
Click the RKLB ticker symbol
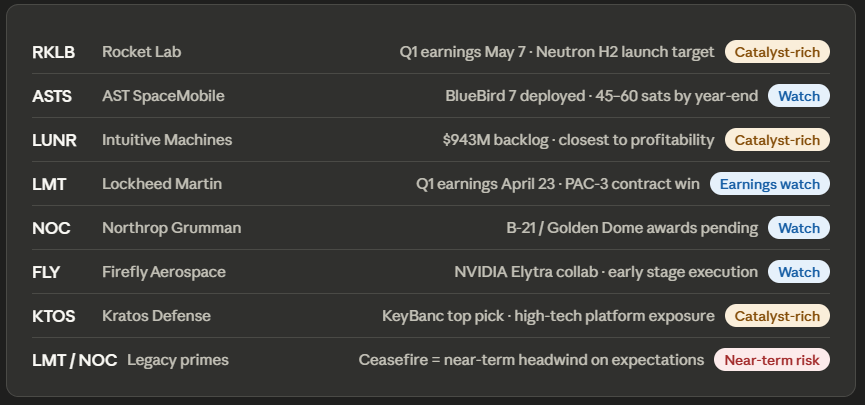tap(53, 52)
